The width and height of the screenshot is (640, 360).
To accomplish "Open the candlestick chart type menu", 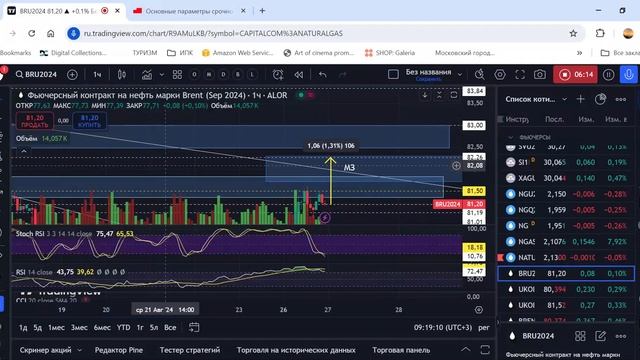I will pyautogui.click(x=122, y=74).
